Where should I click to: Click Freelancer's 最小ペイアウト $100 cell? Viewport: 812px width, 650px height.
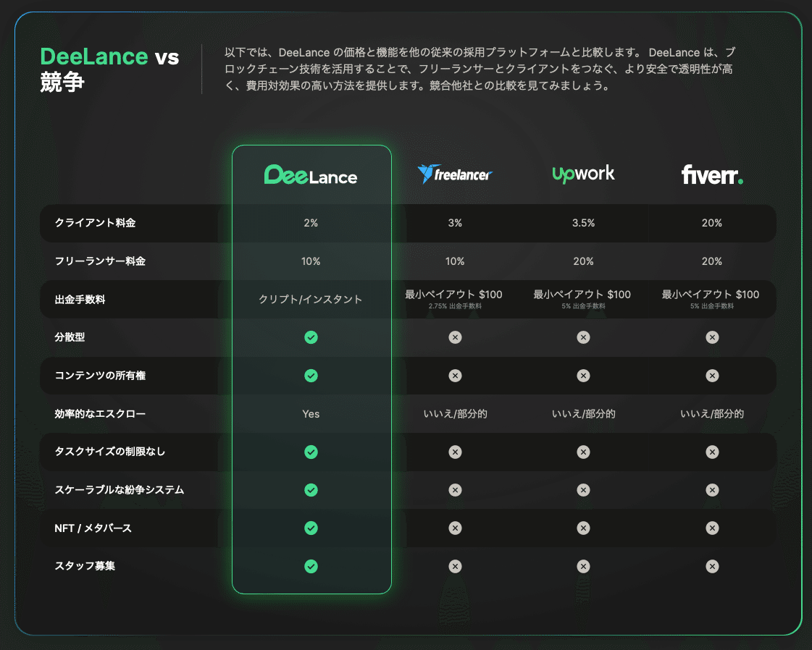click(x=453, y=295)
